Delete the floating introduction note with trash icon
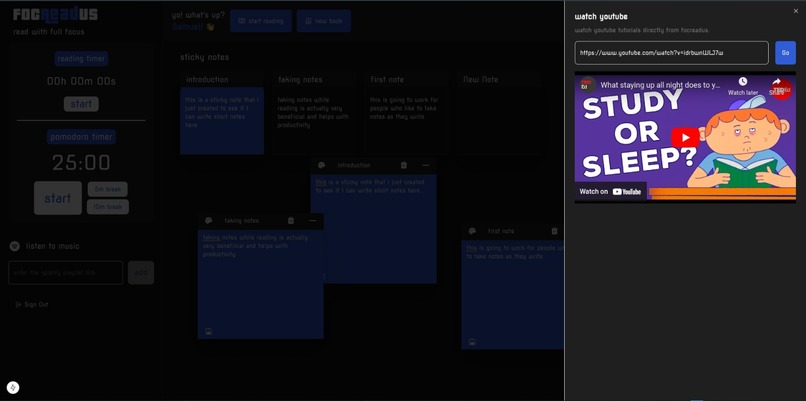This screenshot has height=401, width=806. point(404,165)
